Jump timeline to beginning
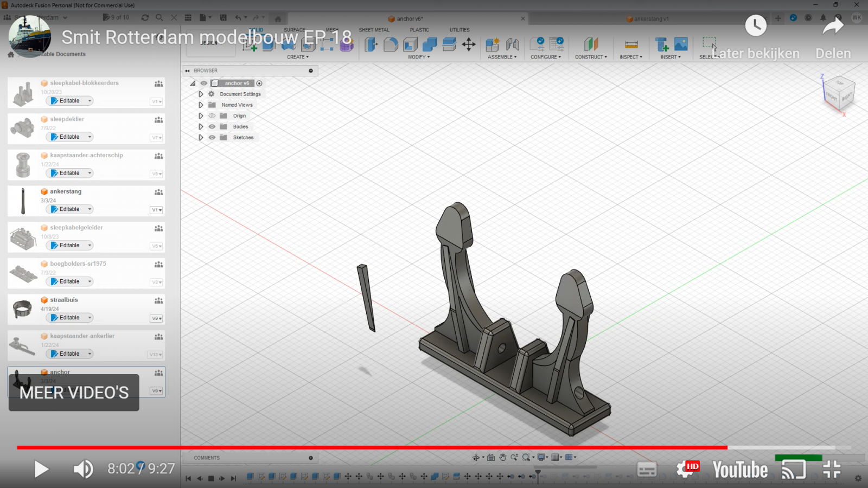This screenshot has height=488, width=868. (188, 478)
